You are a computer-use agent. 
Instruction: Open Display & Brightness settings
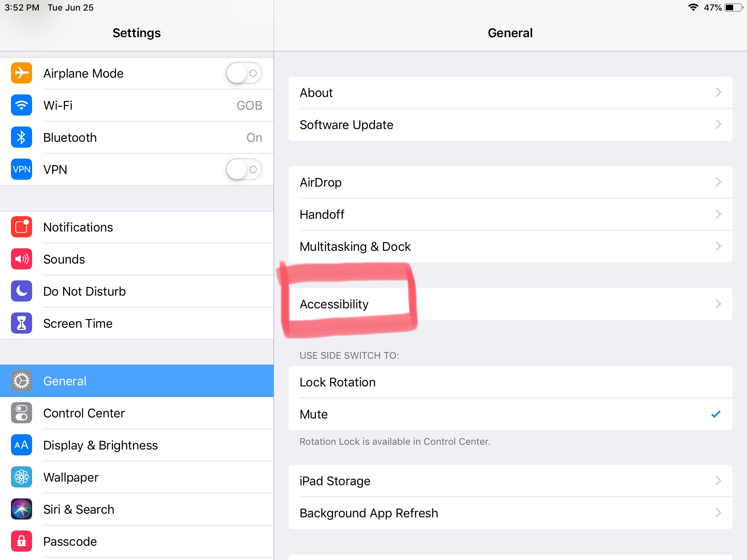[100, 445]
